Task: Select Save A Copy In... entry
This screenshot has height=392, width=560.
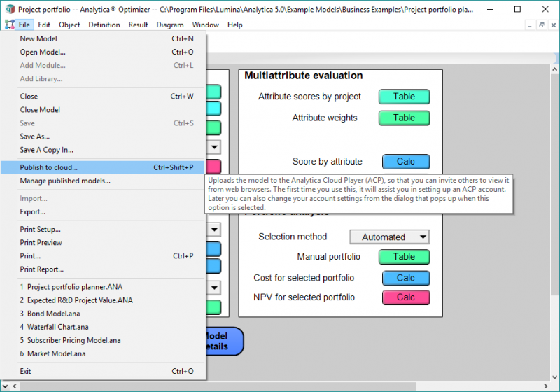Action: click(103, 150)
